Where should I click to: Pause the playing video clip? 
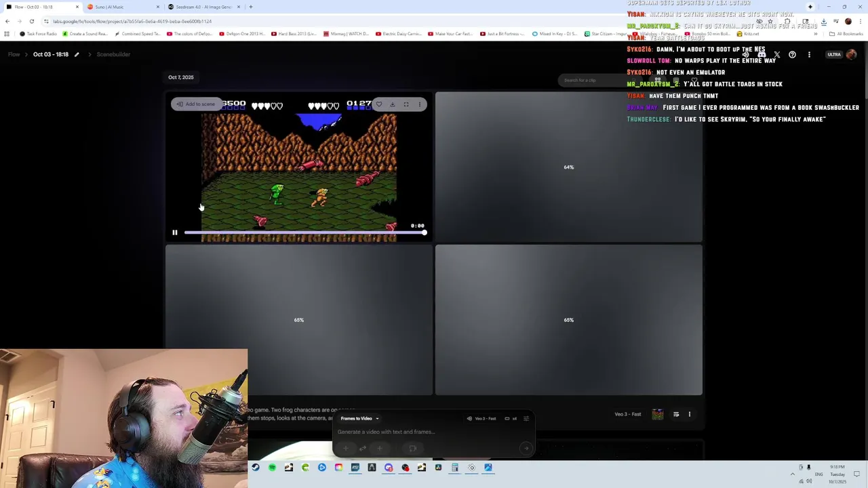pos(174,232)
